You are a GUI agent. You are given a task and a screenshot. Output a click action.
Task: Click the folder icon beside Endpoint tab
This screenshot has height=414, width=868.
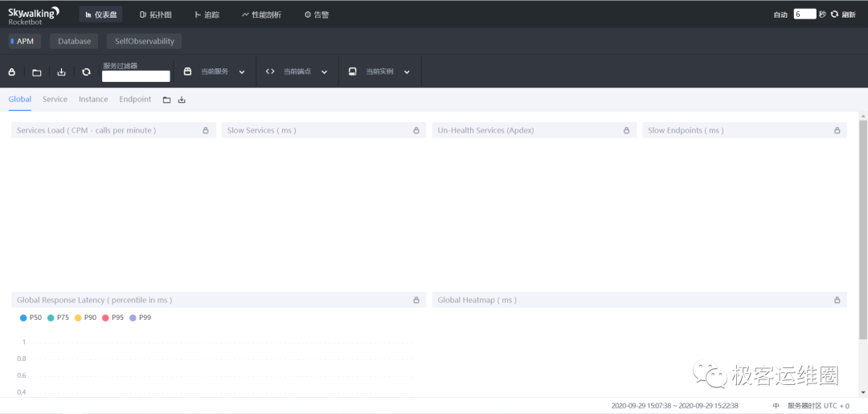point(166,100)
